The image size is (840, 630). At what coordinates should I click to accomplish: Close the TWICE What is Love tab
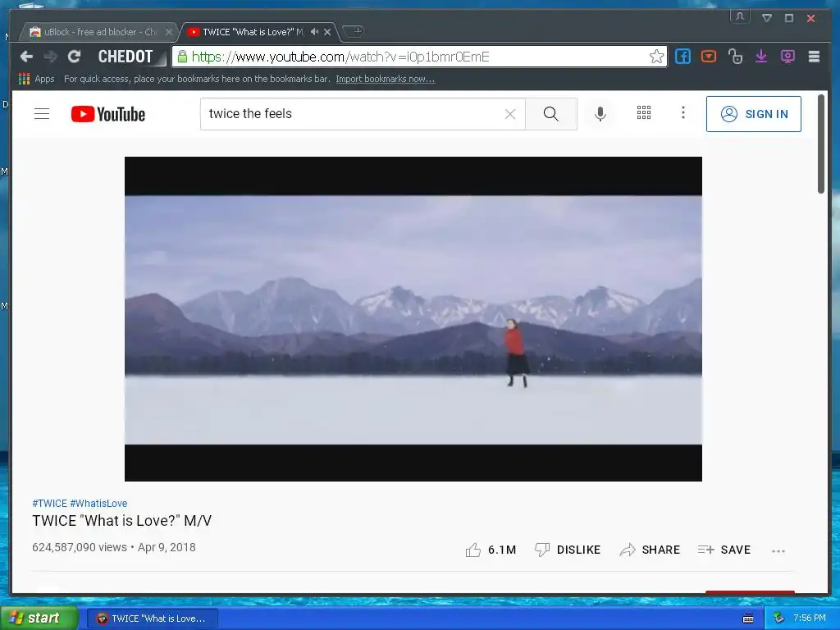[327, 32]
